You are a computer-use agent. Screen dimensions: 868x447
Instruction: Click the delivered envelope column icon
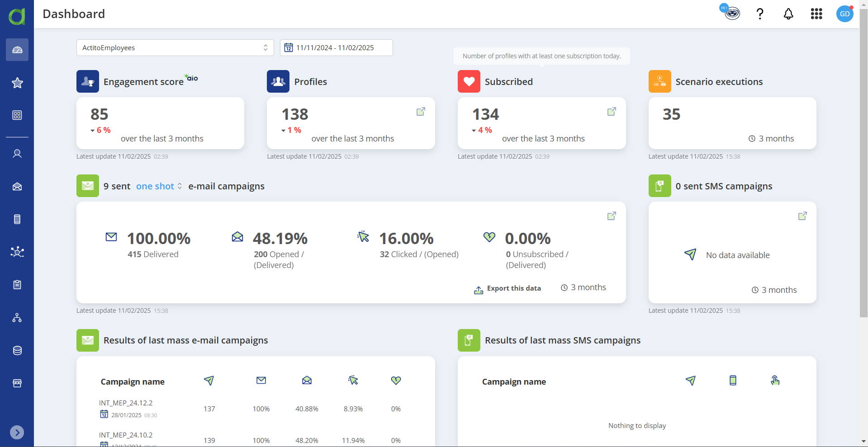(261, 381)
